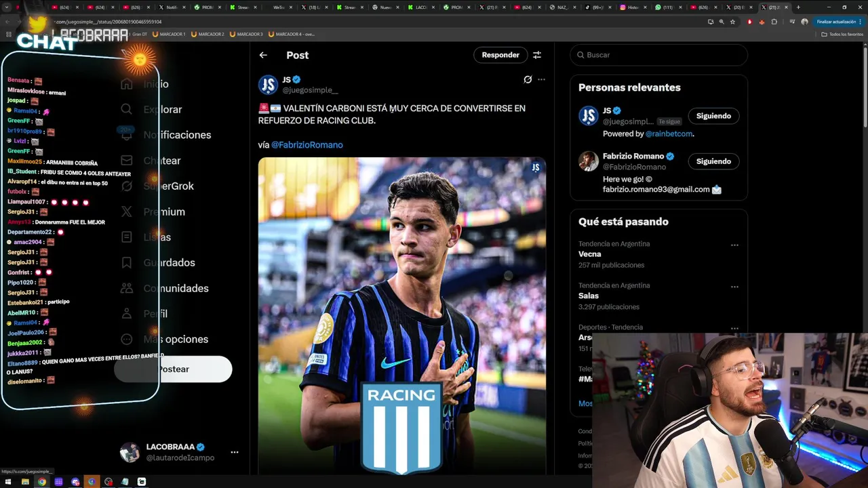Go back using the Post arrow
Screen dimensions: 868x488
click(263, 55)
